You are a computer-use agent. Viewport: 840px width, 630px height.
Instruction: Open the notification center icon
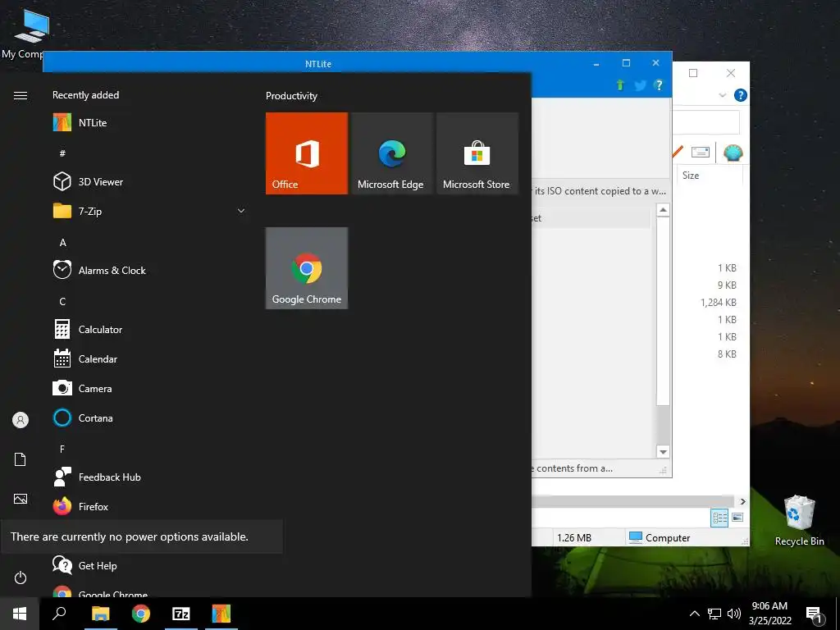[x=815, y=614]
